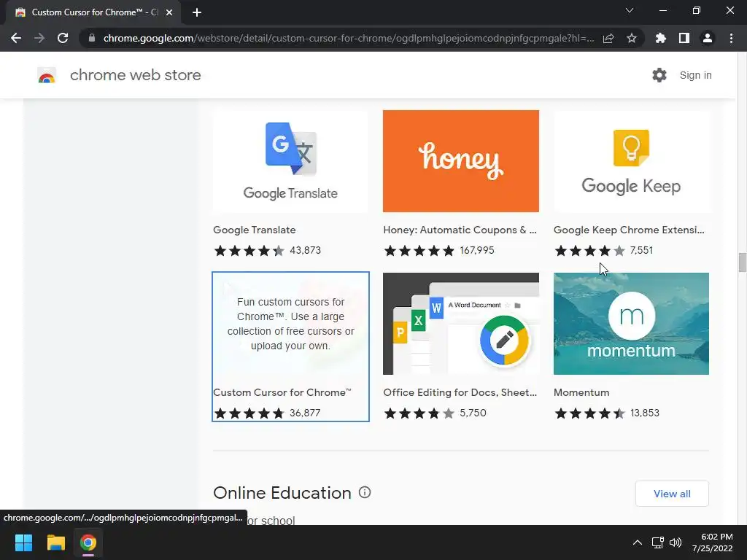Click the Momentum title text
This screenshot has width=747, height=560.
(x=581, y=392)
